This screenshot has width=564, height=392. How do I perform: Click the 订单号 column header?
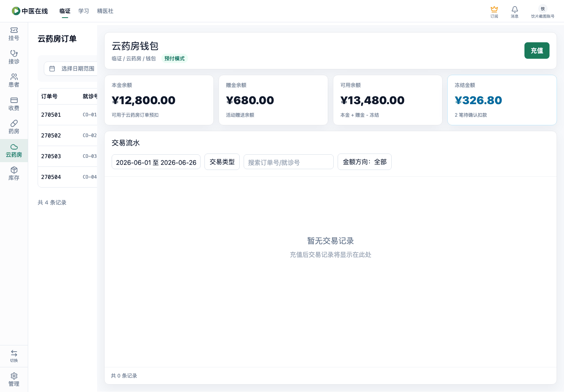pyautogui.click(x=49, y=96)
